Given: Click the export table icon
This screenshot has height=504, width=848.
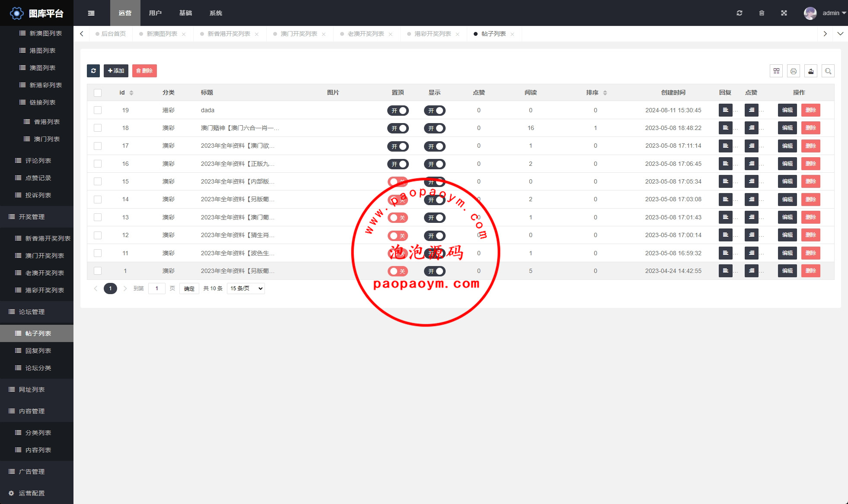Looking at the screenshot, I should coord(811,71).
